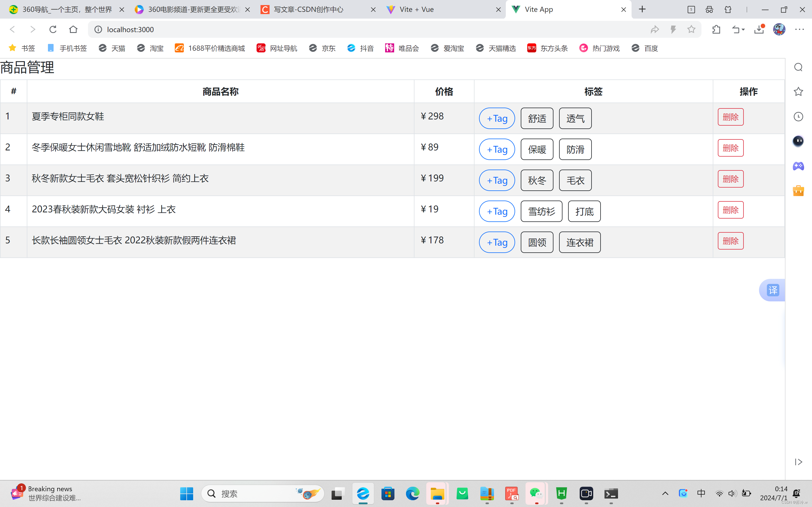812x507 pixels.
Task: Open the extensions puzzle icon
Action: (x=716, y=30)
